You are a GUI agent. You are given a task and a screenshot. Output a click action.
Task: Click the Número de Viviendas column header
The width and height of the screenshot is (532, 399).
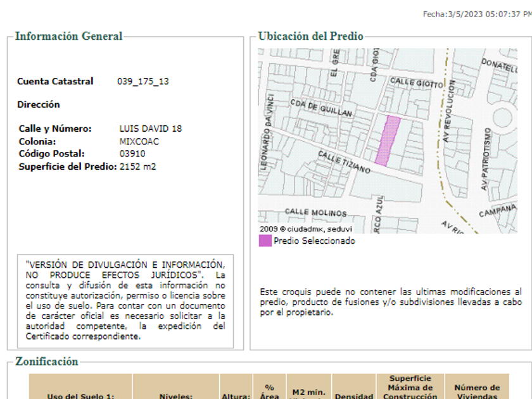coord(477,391)
